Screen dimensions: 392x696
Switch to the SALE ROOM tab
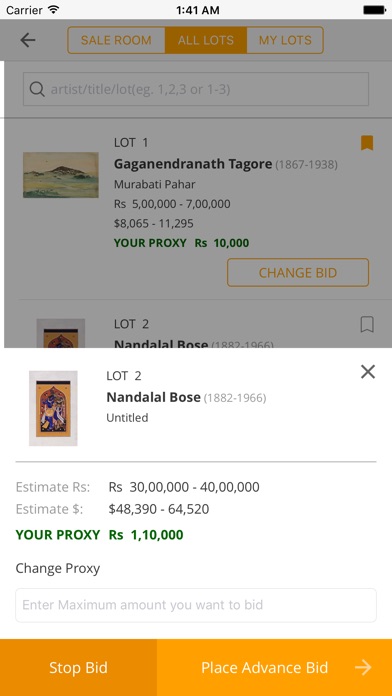(x=116, y=40)
